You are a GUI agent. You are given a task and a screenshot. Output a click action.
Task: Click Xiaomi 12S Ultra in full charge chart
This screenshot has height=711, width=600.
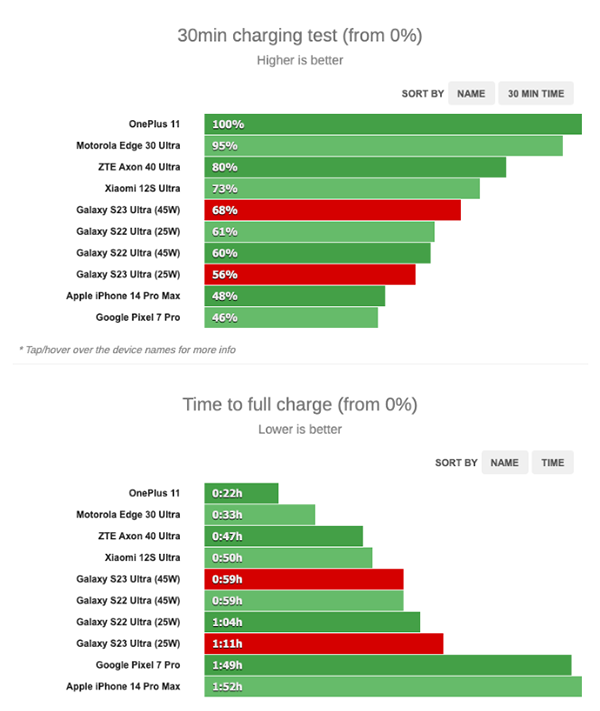coord(142,557)
